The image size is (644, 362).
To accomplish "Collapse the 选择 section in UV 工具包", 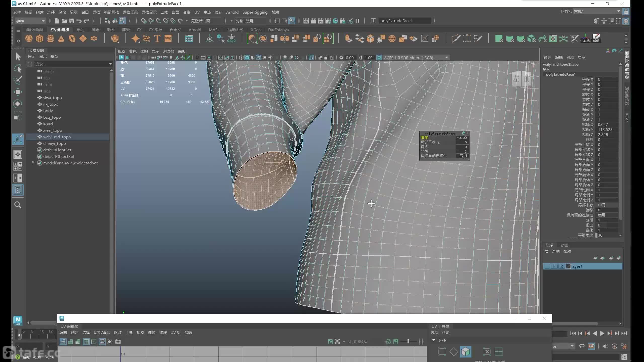I will pyautogui.click(x=433, y=340).
